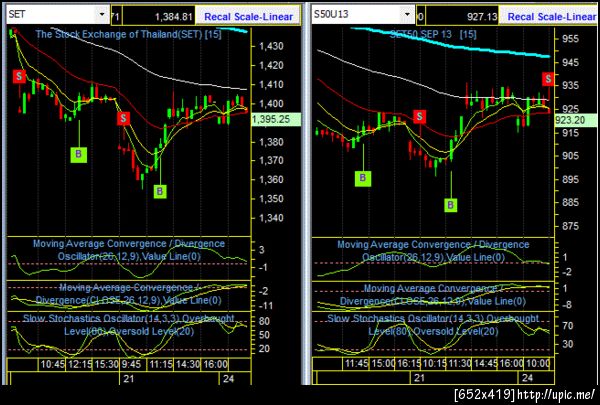Click the 14:30 time label

click(188, 364)
